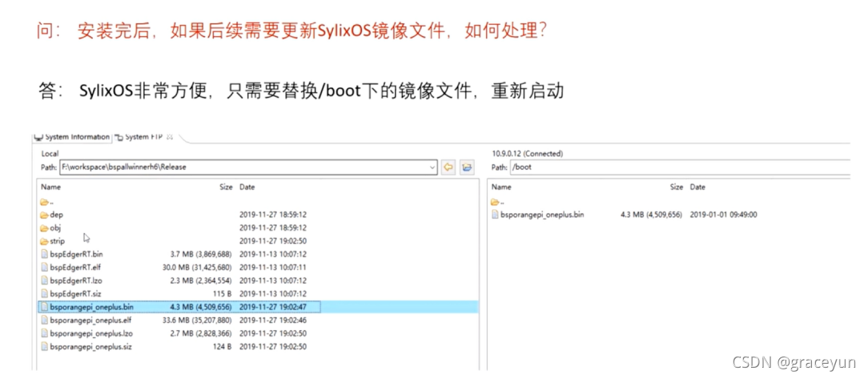Switch to the System Information tab
Image resolution: width=868 pixels, height=379 pixels.
point(72,137)
